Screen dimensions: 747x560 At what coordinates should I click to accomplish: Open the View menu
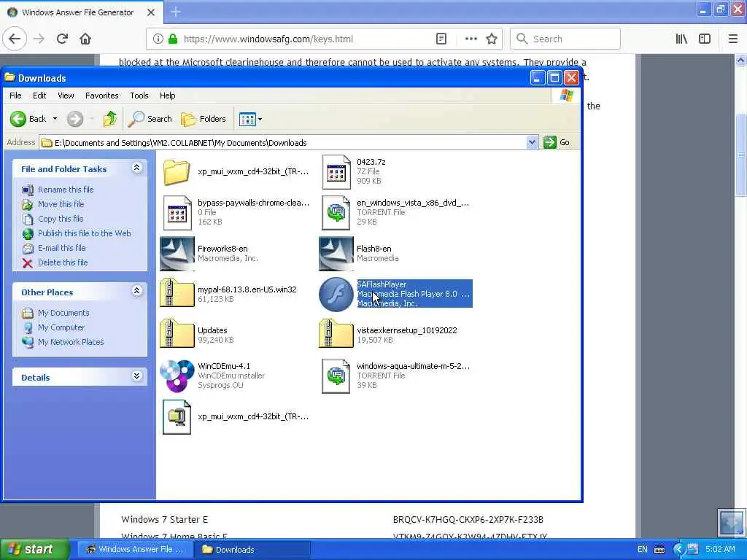66,96
